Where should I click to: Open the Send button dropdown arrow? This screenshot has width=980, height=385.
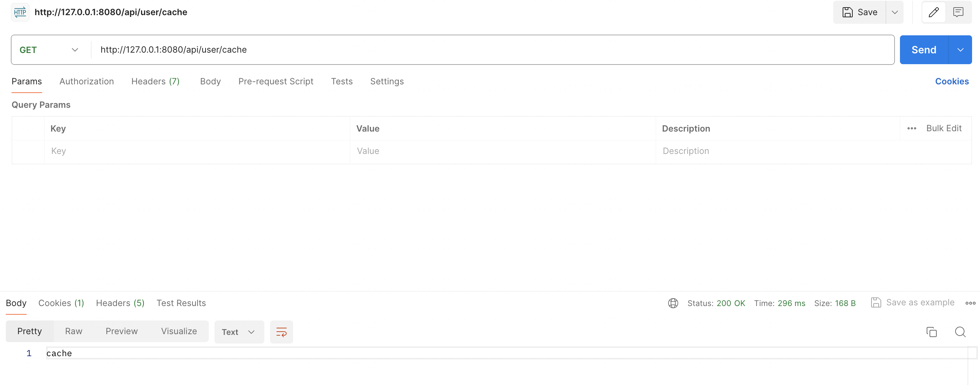tap(960, 50)
